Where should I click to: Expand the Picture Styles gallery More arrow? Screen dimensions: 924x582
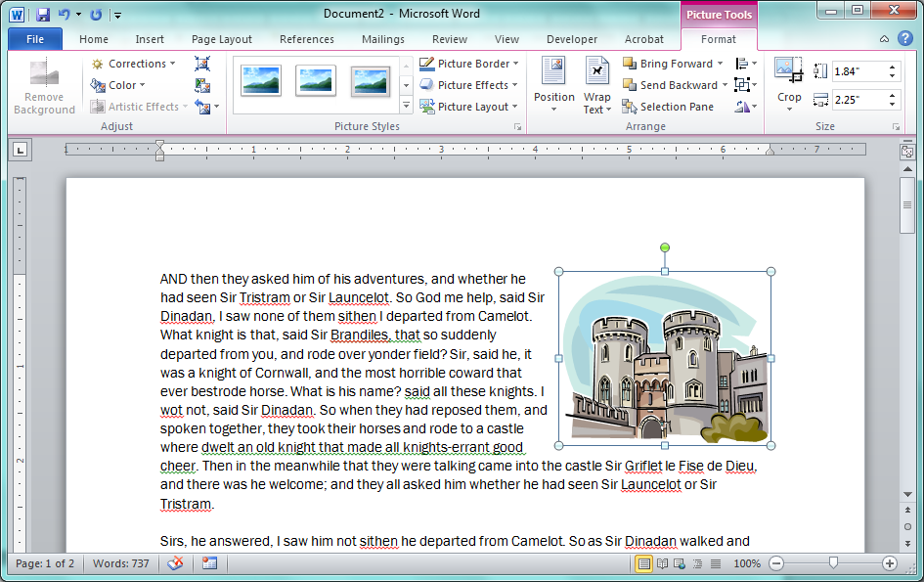[406, 105]
